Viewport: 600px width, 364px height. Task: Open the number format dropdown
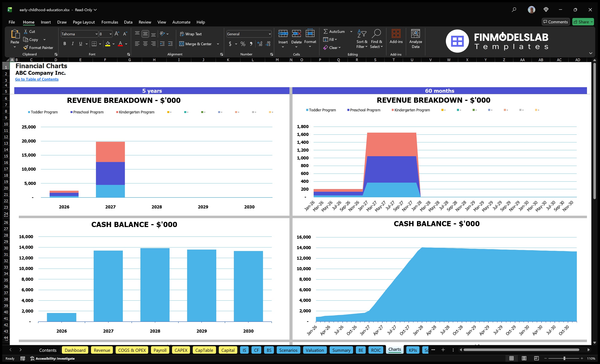(270, 34)
